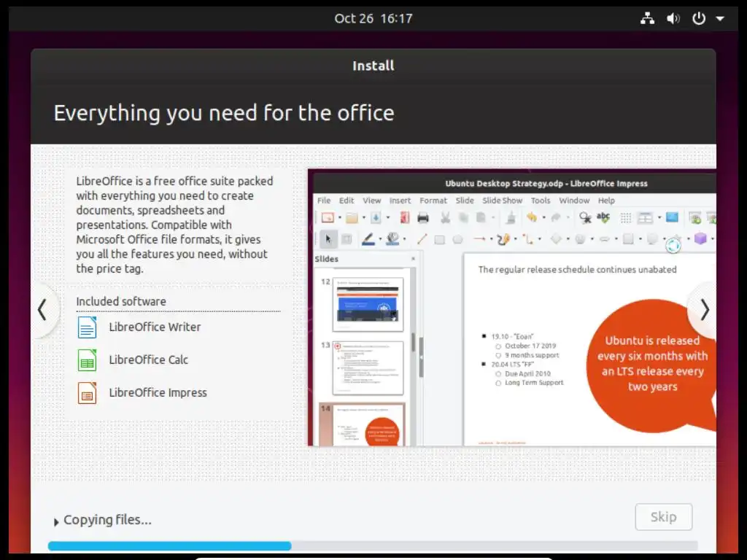Click the Fill Color bucket icon
Viewport: 747px width, 560px height.
[392, 239]
